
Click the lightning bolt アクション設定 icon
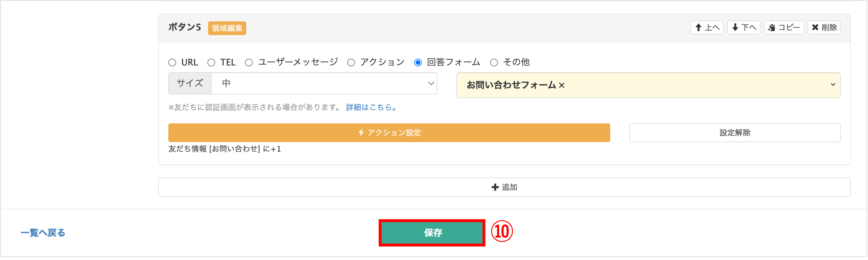(361, 132)
